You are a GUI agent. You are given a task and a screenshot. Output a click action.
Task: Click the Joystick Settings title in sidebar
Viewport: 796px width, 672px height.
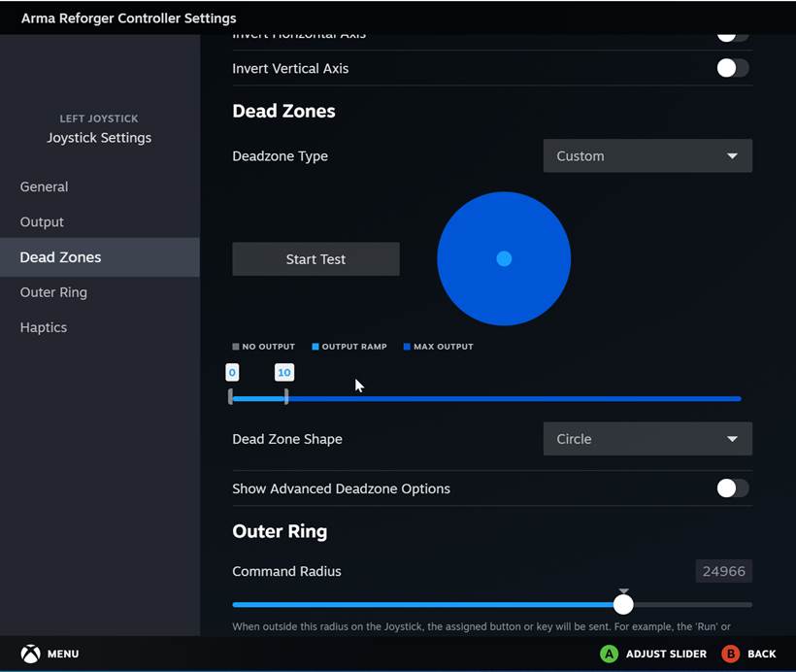pyautogui.click(x=99, y=138)
